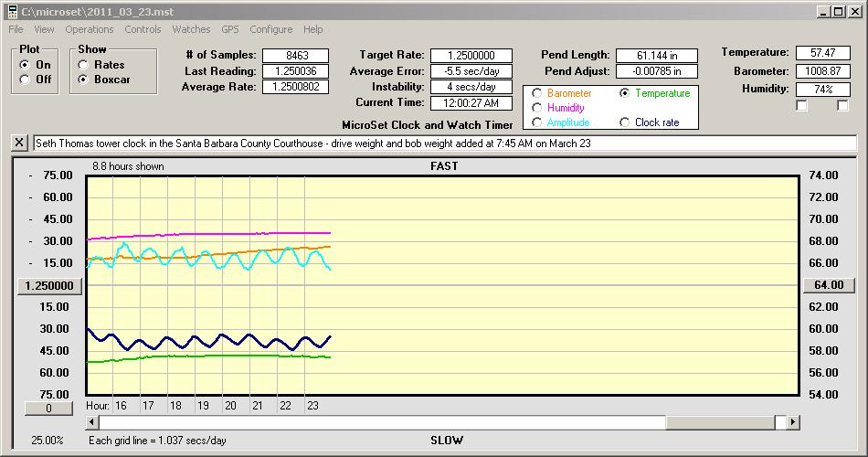The image size is (868, 457).
Task: Click the Humidity reading field
Action: pyautogui.click(x=822, y=90)
